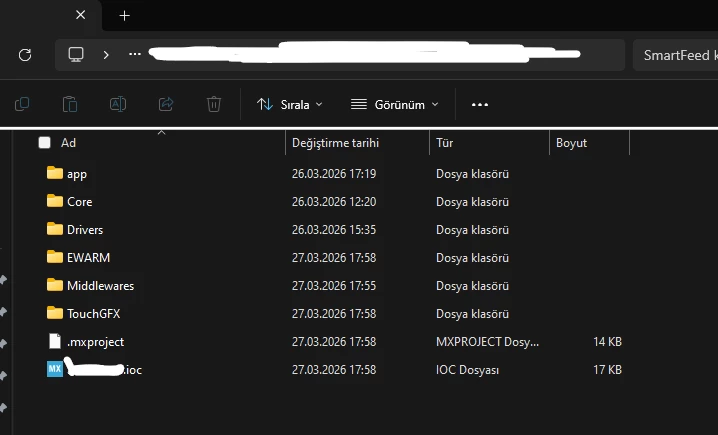
Task: Click the Paste toolbar icon
Action: coord(70,104)
